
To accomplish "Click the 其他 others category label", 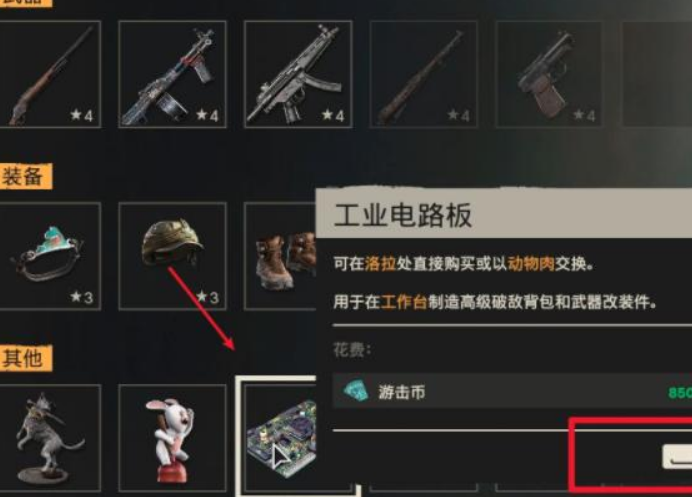I will (24, 358).
